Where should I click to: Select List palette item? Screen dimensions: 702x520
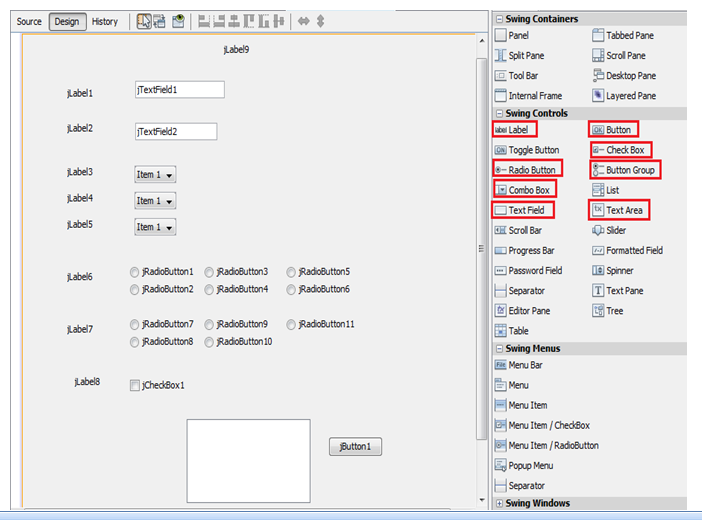click(606, 190)
